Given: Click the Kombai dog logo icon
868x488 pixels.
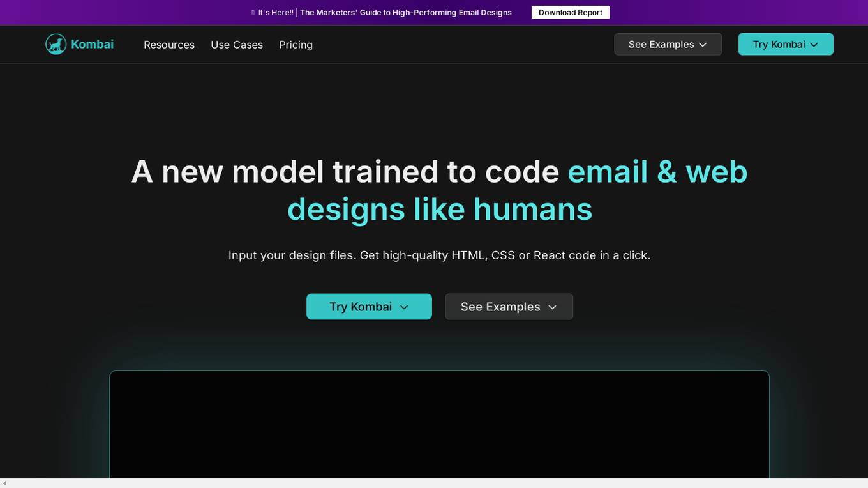Looking at the screenshot, I should (x=56, y=44).
